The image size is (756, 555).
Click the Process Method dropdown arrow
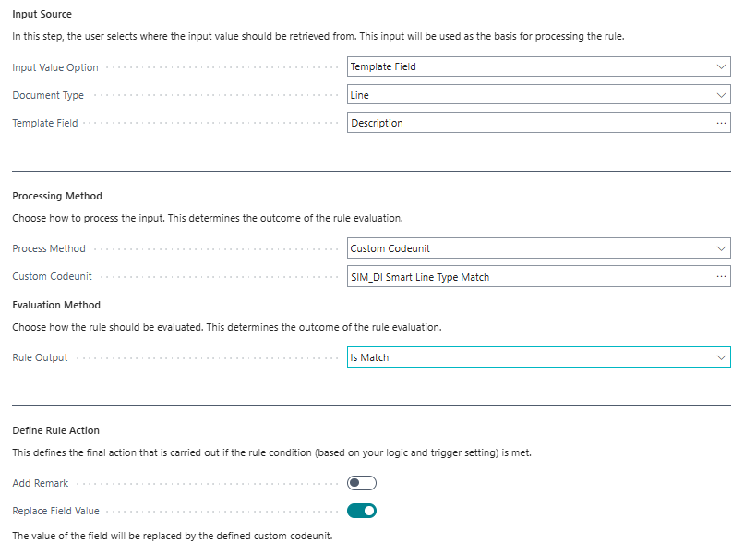click(719, 247)
